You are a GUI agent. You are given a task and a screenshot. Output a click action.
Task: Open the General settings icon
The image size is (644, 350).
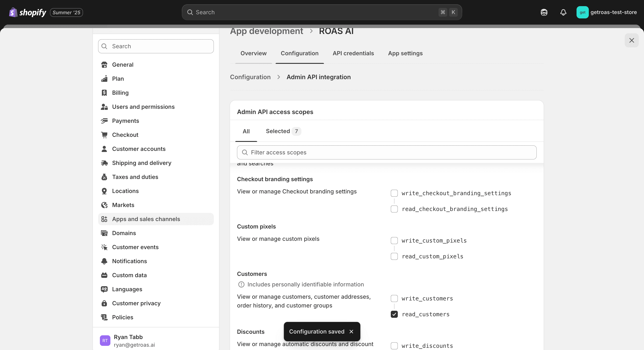click(104, 65)
